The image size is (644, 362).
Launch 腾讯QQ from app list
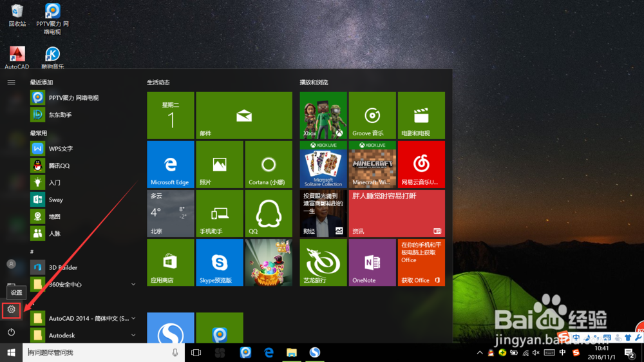point(83,166)
